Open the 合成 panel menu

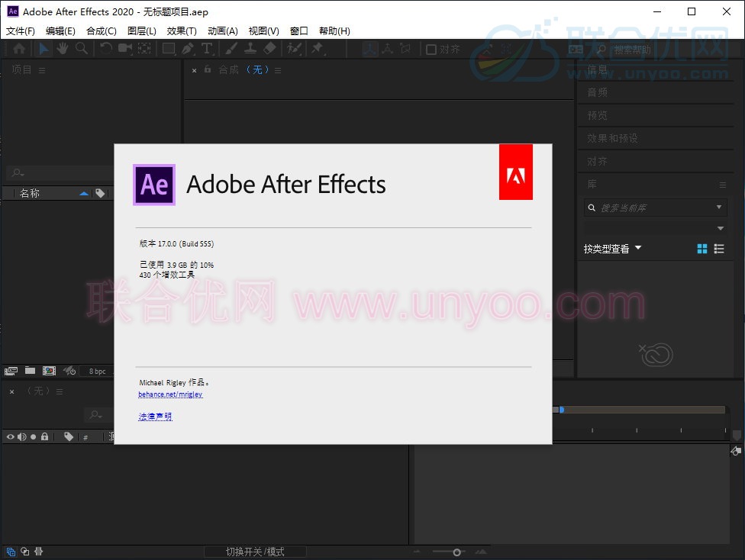(x=278, y=70)
